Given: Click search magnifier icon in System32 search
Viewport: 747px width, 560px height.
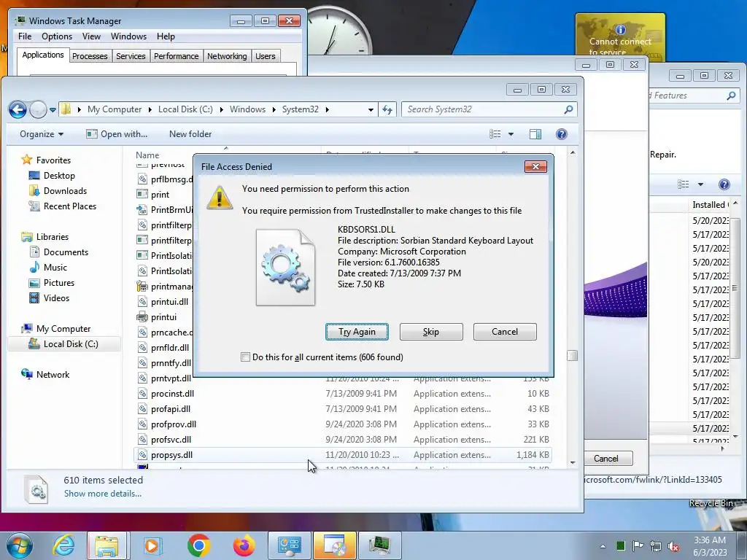Looking at the screenshot, I should tap(568, 109).
